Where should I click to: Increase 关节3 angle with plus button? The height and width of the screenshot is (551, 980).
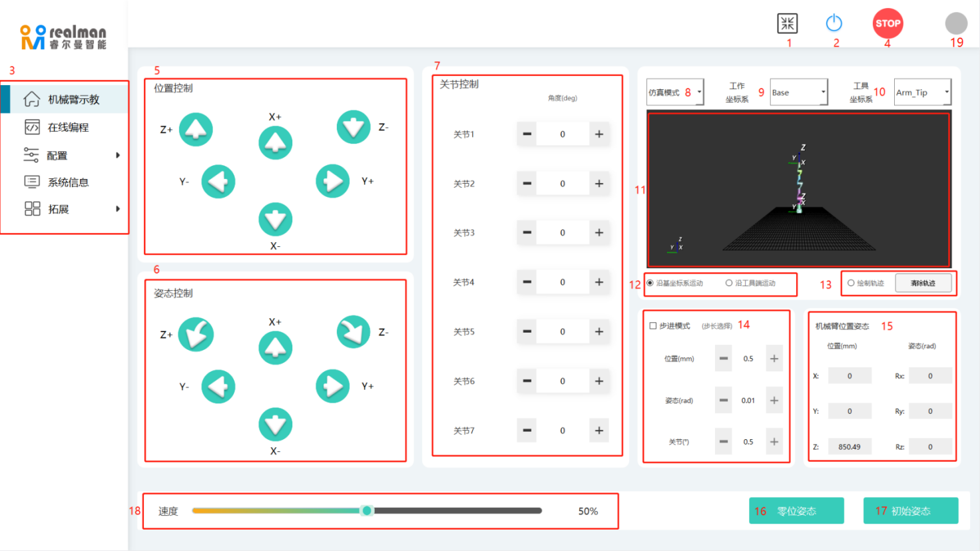(599, 232)
